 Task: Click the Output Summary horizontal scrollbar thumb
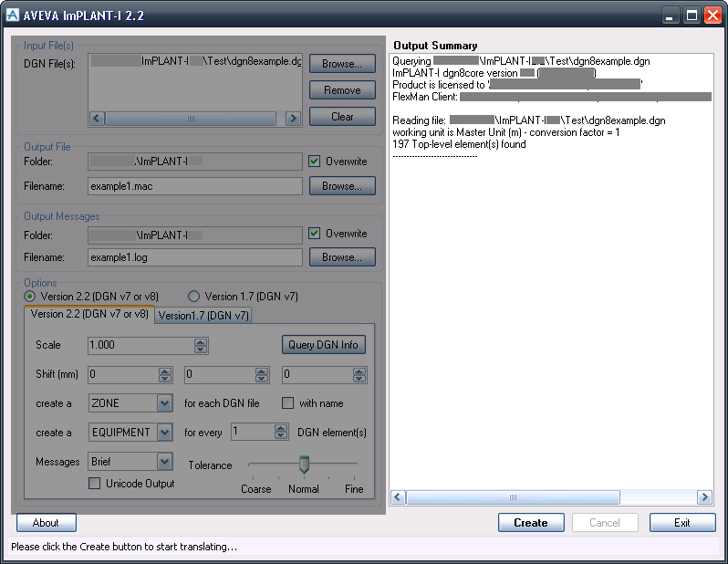pos(513,497)
